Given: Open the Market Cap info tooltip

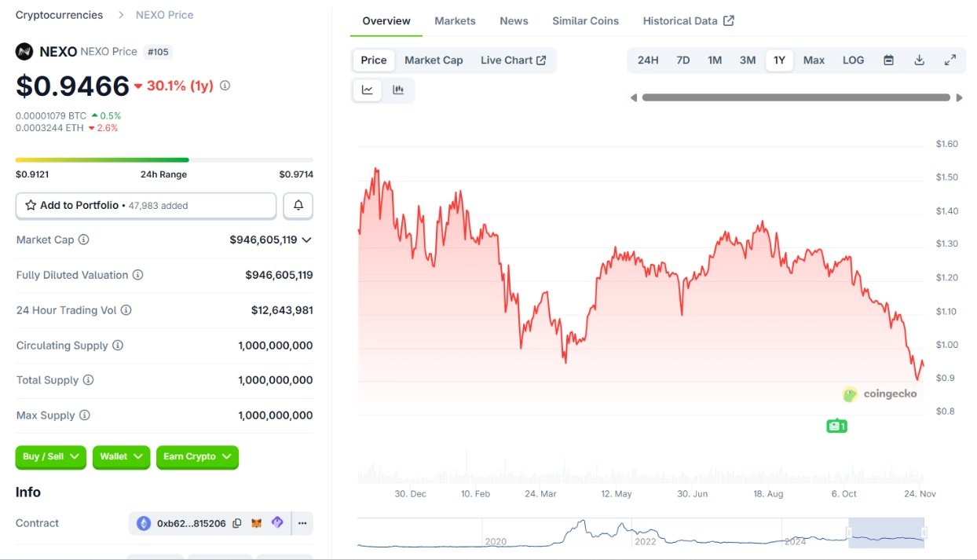Looking at the screenshot, I should (83, 240).
